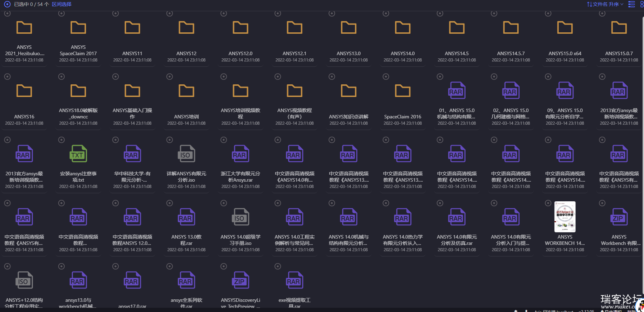
Task: Click the ANSYS12.0 folder icon
Action: pyautogui.click(x=241, y=27)
